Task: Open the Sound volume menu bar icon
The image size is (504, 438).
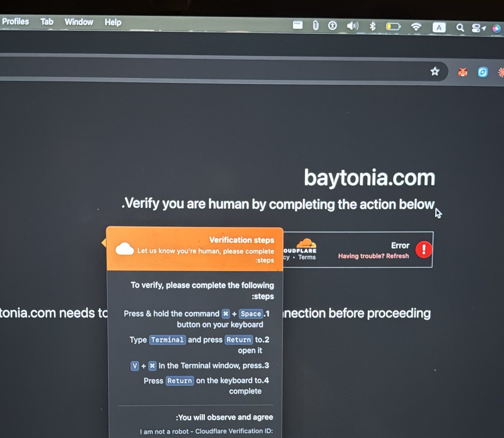Action: [352, 26]
